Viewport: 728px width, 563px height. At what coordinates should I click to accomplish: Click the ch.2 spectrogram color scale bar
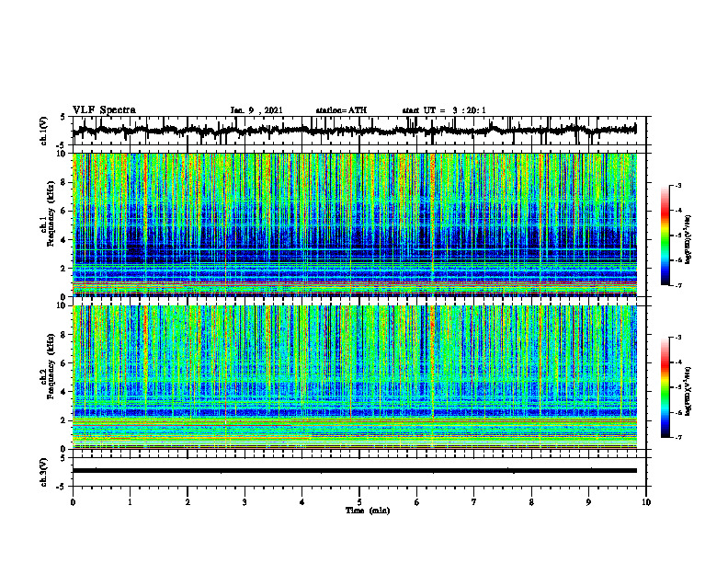(665, 387)
